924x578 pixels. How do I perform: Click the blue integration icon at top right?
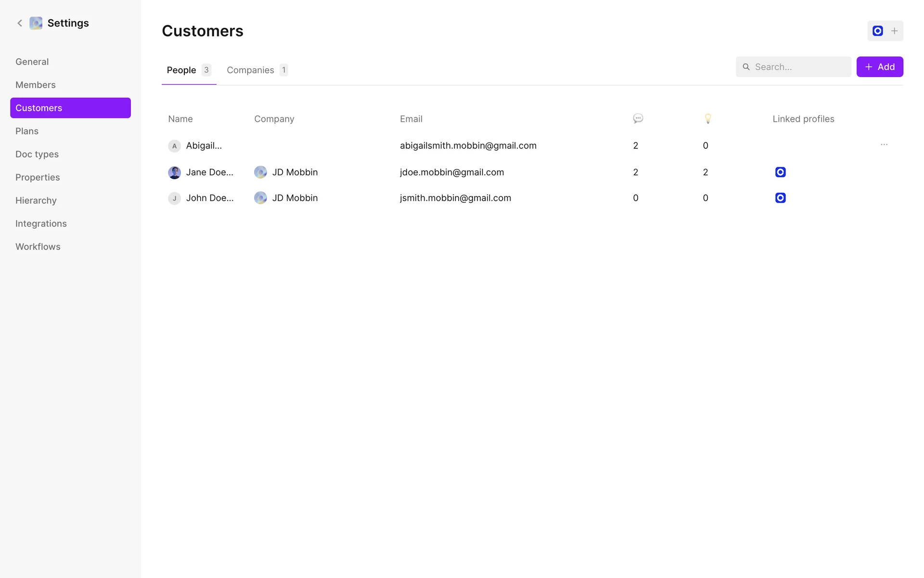pyautogui.click(x=877, y=31)
